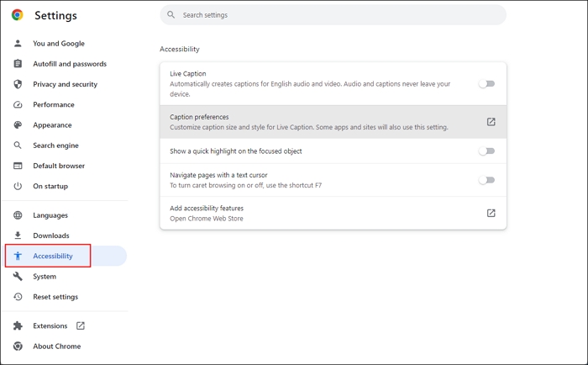Click the Appearance palette icon
Viewport: 588px width, 365px height.
coord(18,125)
